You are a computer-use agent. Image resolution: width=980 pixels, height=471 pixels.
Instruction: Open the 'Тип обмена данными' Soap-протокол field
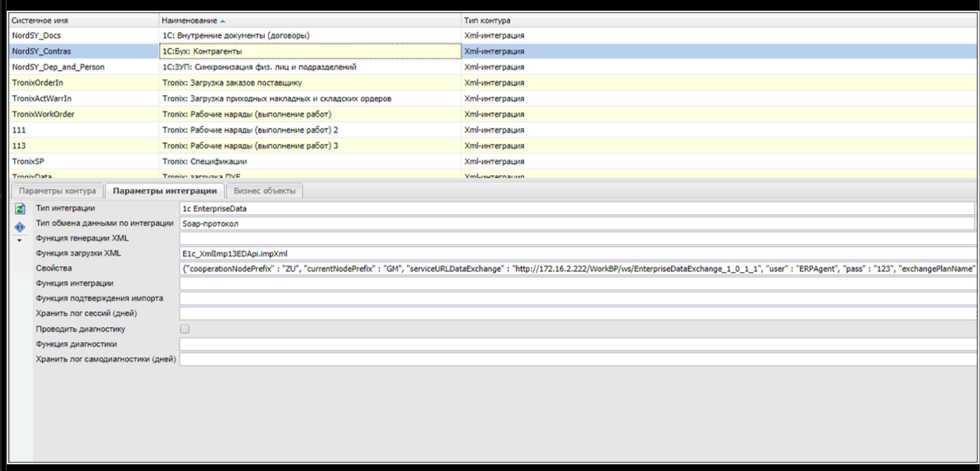[x=577, y=224]
